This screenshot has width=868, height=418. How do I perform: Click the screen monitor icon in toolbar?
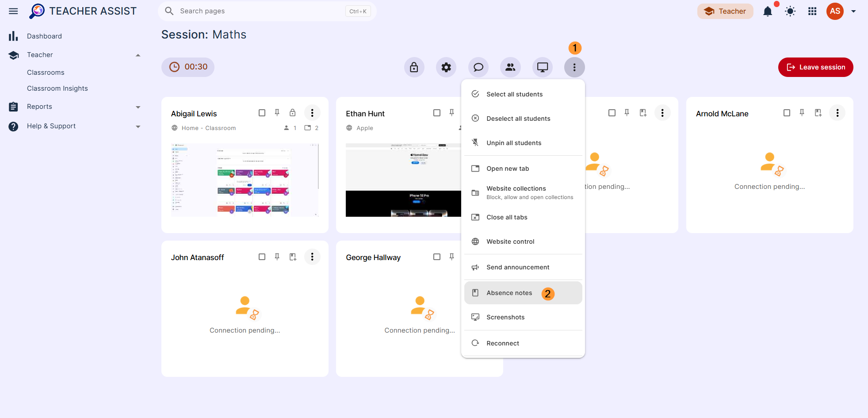543,67
